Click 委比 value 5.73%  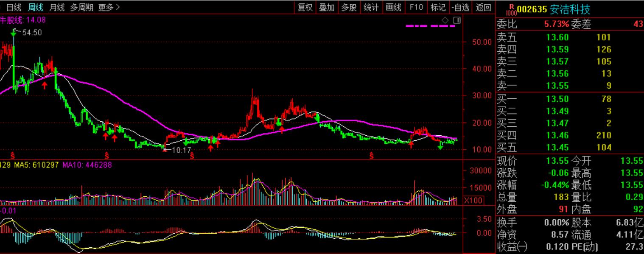coord(557,25)
